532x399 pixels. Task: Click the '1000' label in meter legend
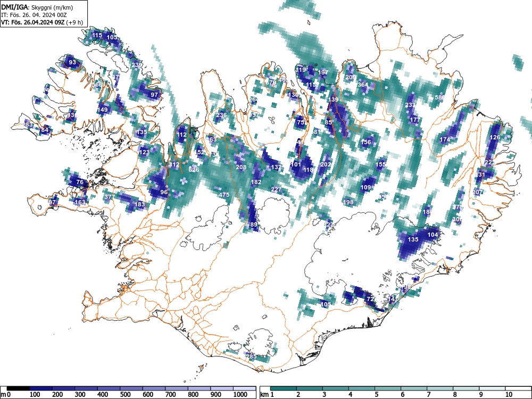click(x=240, y=394)
